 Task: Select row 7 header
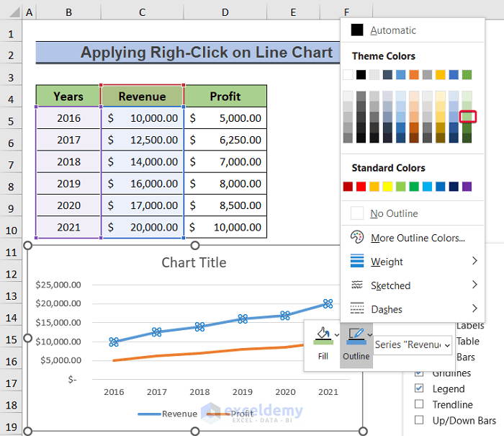11,165
